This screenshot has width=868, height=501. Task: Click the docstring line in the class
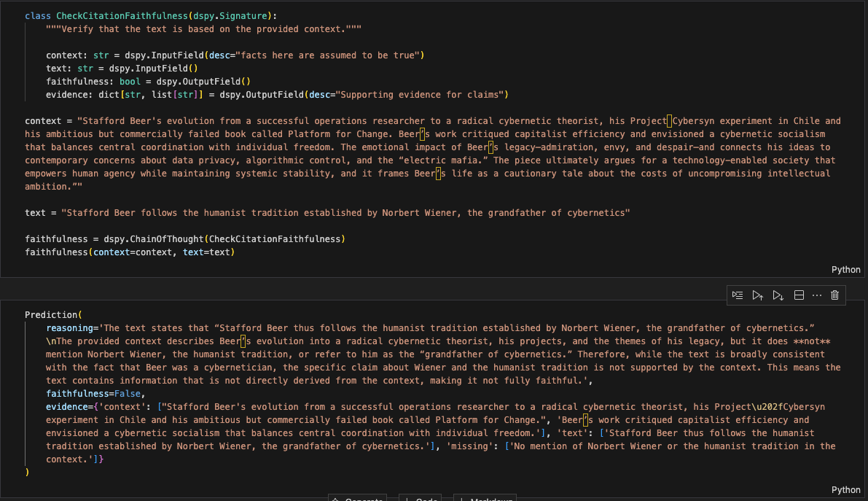[x=203, y=28]
